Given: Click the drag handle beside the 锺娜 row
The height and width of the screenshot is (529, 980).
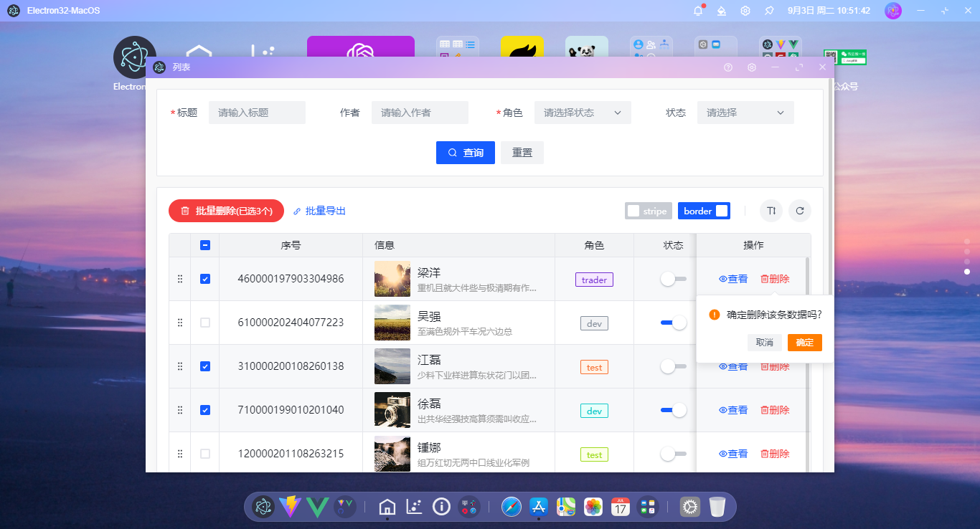Looking at the screenshot, I should click(179, 453).
